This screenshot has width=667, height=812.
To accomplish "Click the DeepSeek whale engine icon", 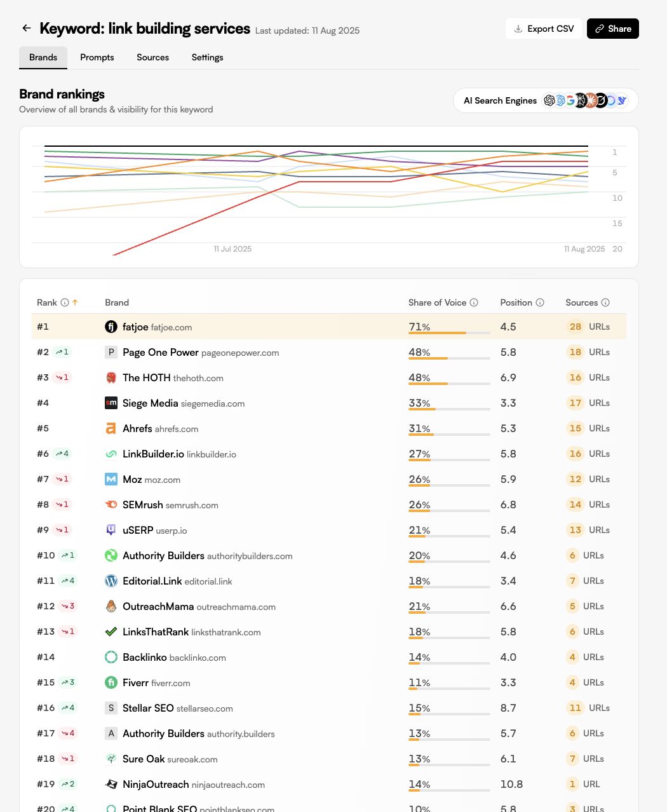I will [x=621, y=100].
